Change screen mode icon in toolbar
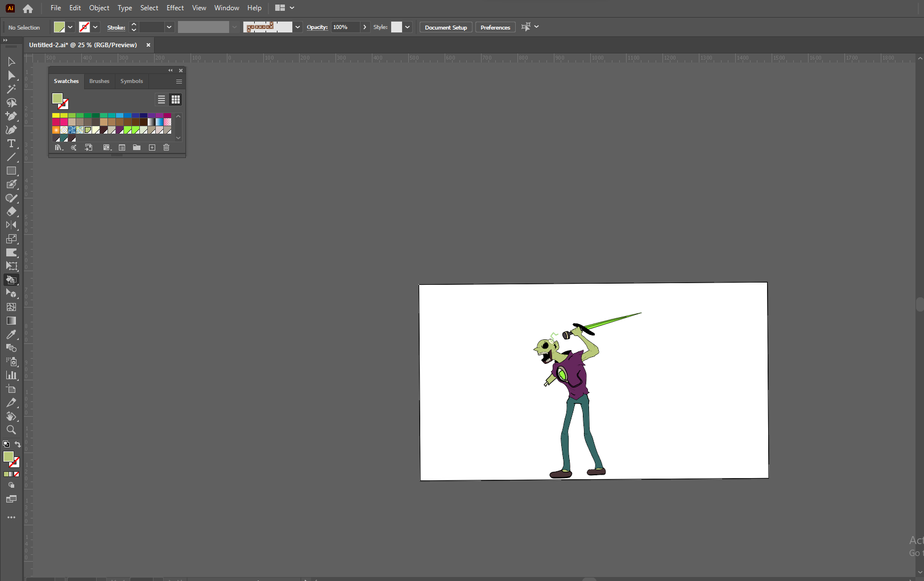This screenshot has height=581, width=924. click(x=11, y=499)
